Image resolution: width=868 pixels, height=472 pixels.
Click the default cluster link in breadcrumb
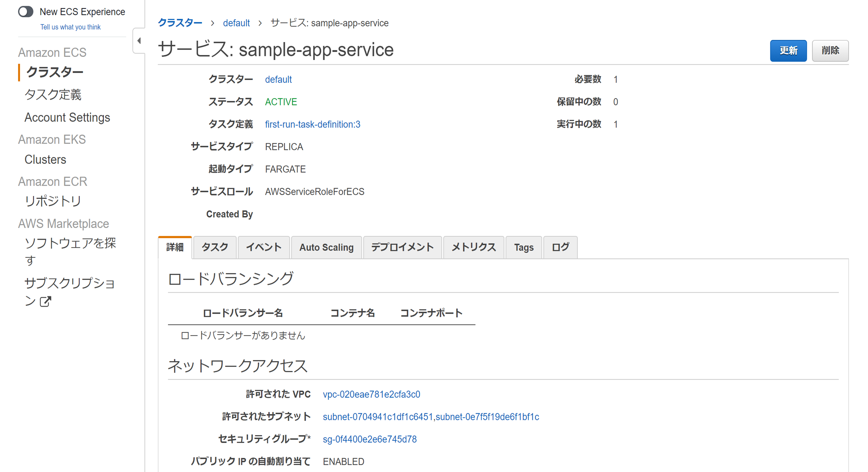(x=236, y=23)
